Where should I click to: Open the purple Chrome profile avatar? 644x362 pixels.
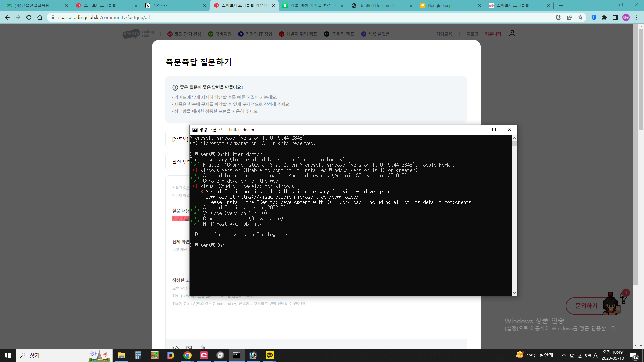click(626, 17)
